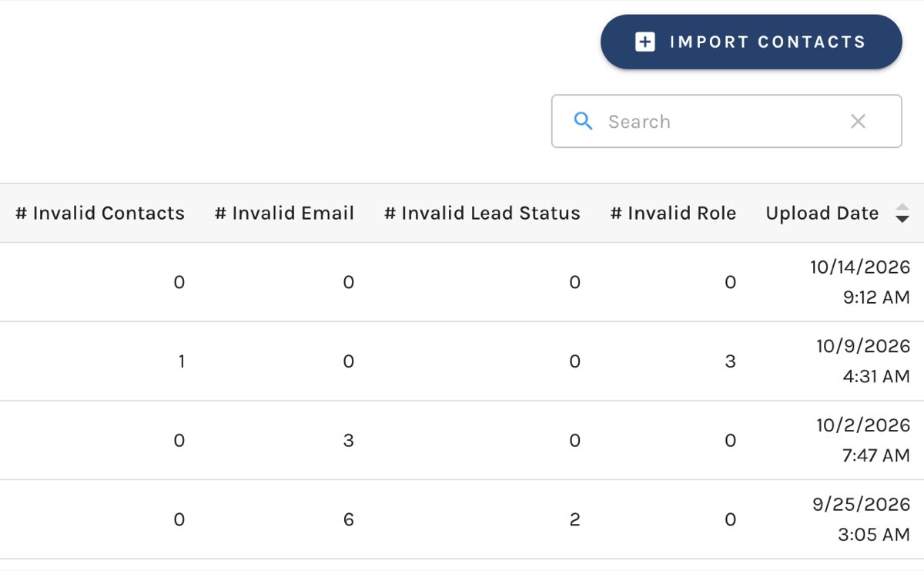Click the # Invalid Contacts column header

pos(100,213)
